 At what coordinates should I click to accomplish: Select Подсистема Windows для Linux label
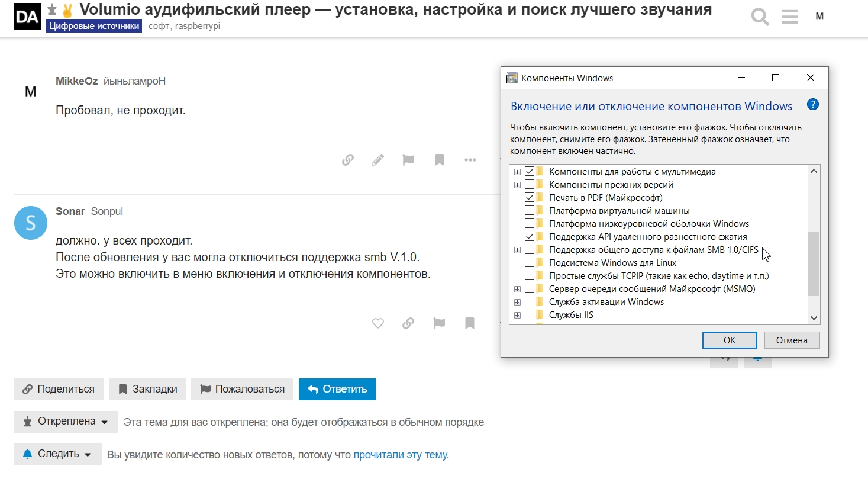[x=612, y=263]
